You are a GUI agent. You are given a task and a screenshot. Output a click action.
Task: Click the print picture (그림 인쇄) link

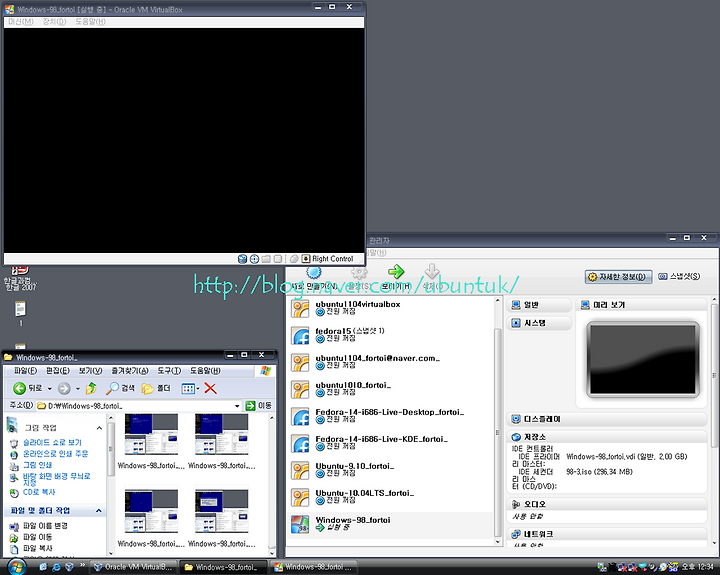tap(37, 465)
